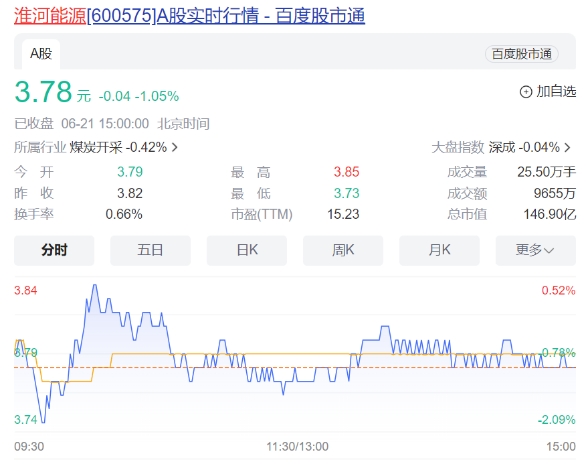This screenshot has height=466, width=586.
Task: Click the 已收盘 status text
Action: click(34, 124)
